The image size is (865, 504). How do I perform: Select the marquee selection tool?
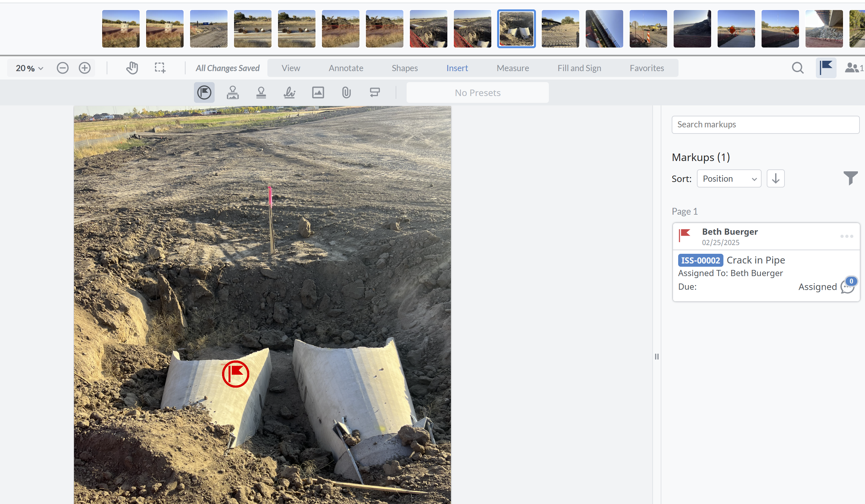click(160, 68)
